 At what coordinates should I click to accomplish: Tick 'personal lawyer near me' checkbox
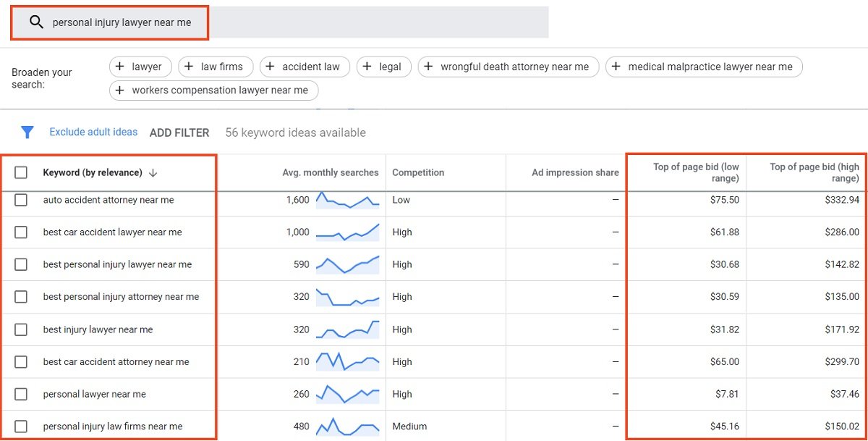tap(21, 394)
